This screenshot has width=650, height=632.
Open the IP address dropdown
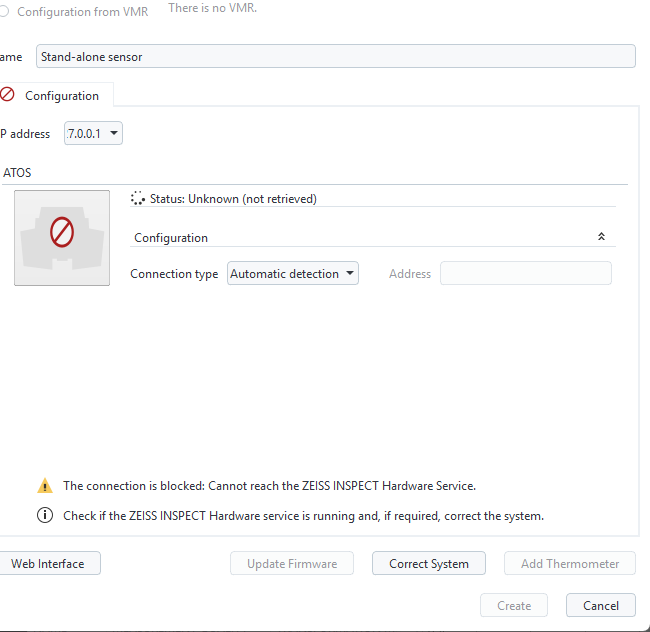93,133
